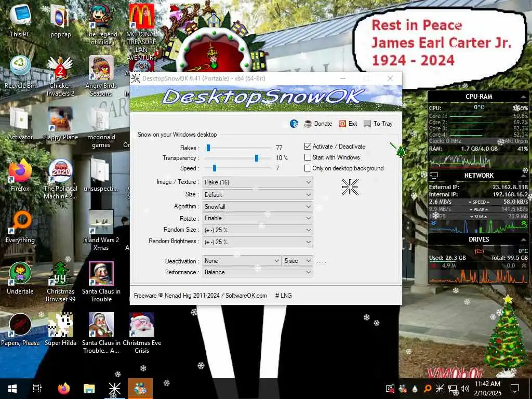532x399 pixels.
Task: Select The Political Machine 2020 shortcut
Action: point(60,179)
